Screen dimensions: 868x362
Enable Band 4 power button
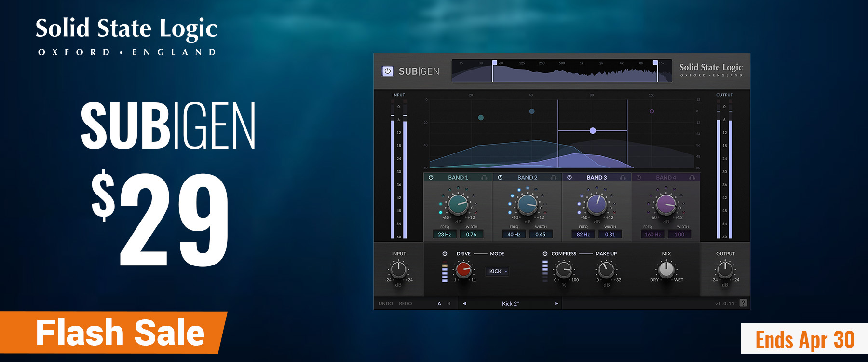pyautogui.click(x=639, y=178)
